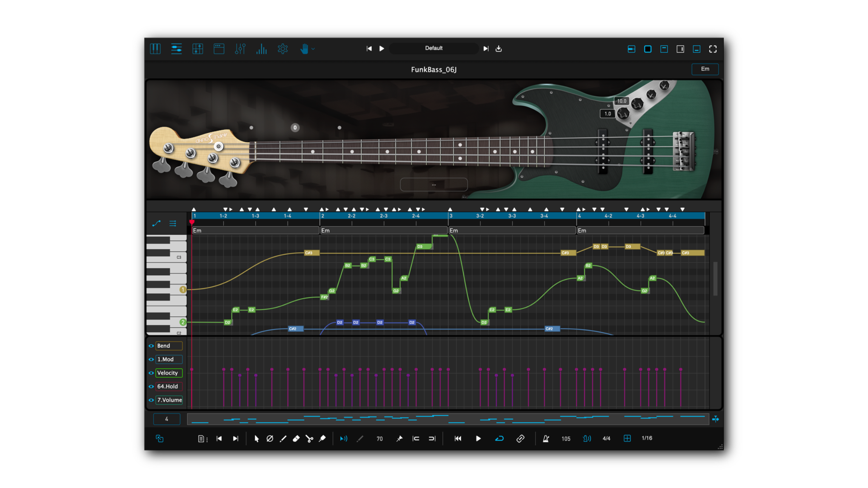Select the Eraser tool
This screenshot has width=868, height=488.
tap(296, 438)
